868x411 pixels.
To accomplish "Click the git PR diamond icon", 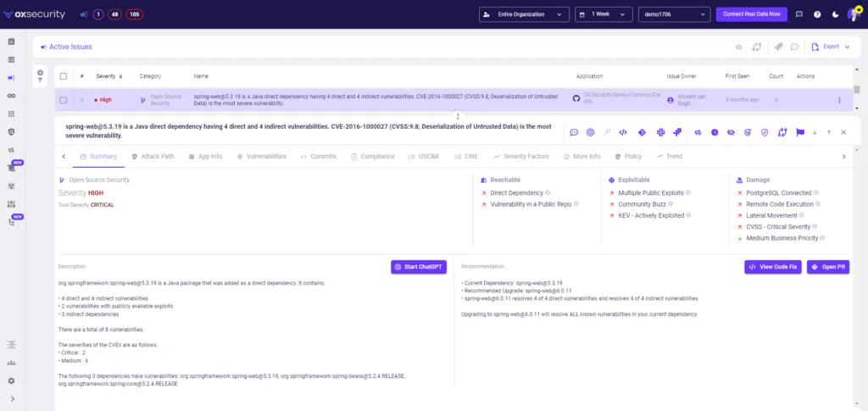I will pyautogui.click(x=642, y=132).
